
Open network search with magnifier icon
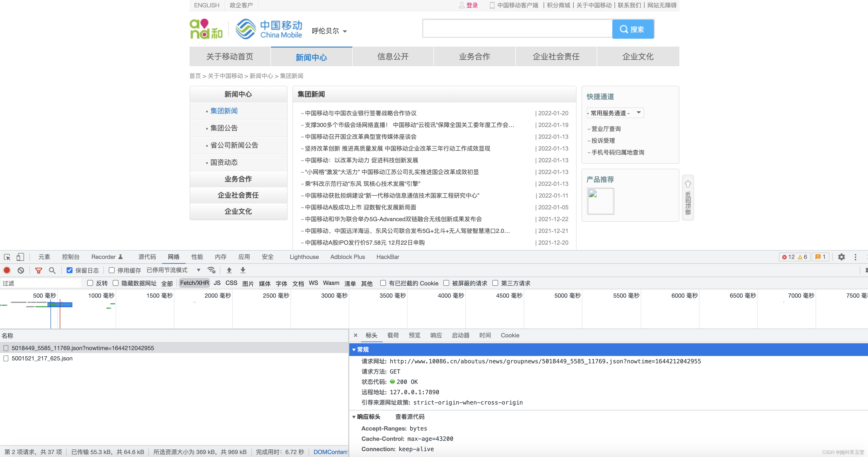click(52, 270)
